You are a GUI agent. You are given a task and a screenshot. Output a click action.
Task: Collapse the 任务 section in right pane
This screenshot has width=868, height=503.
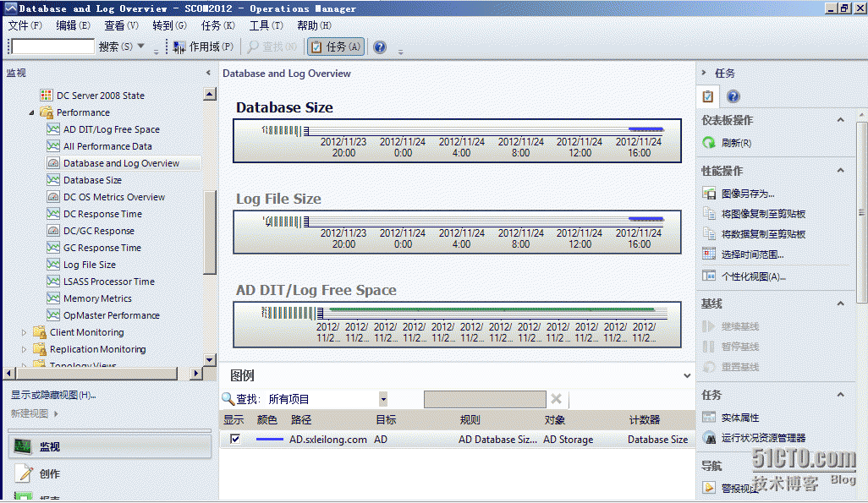point(840,395)
